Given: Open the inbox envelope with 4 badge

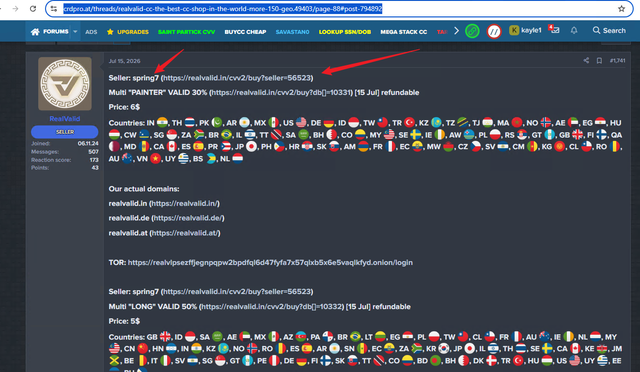Looking at the screenshot, I should [554, 29].
